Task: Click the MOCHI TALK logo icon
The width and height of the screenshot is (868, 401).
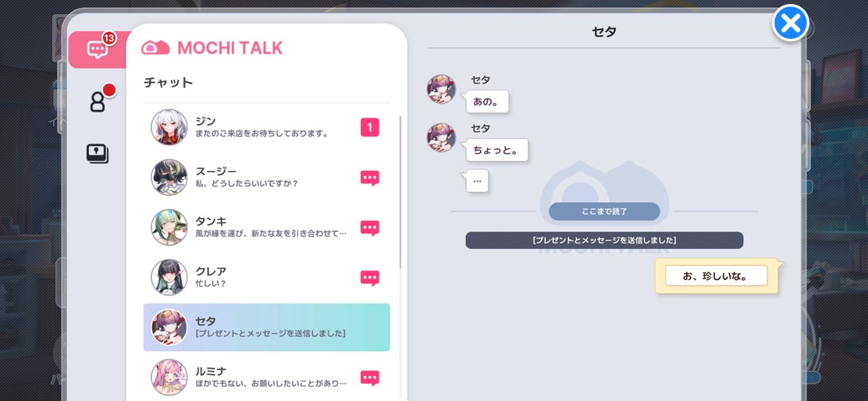Action: click(x=155, y=48)
